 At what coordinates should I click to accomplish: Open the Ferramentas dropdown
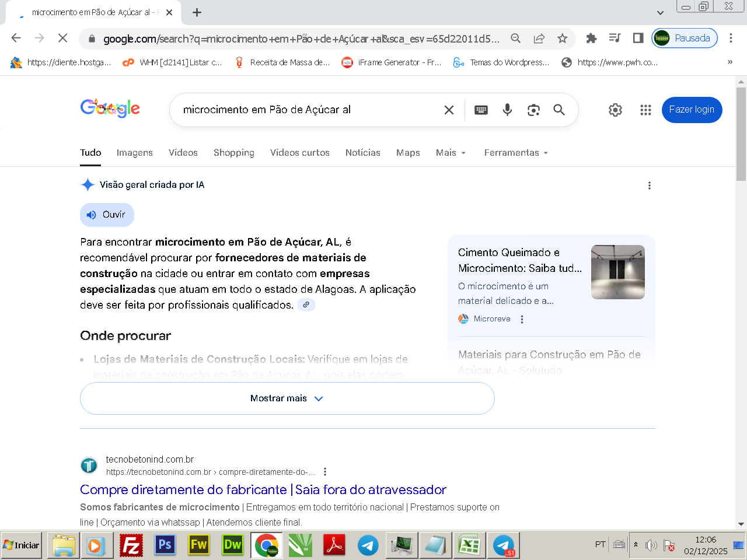pyautogui.click(x=516, y=153)
